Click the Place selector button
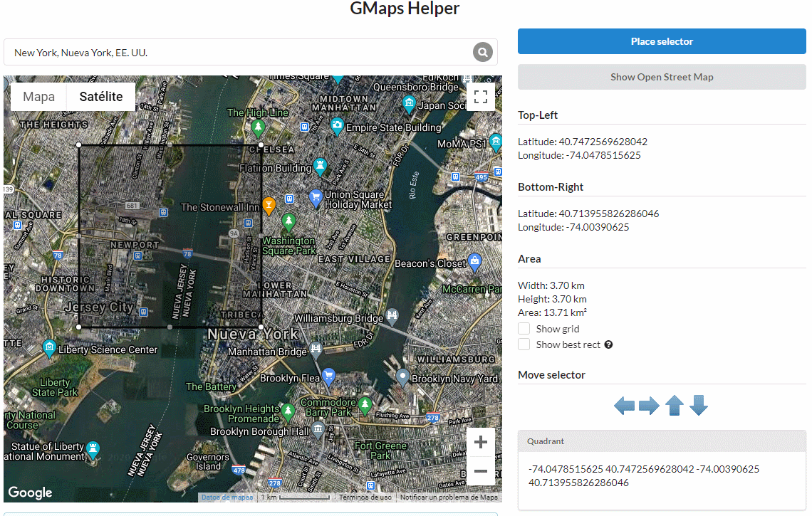The height and width of the screenshot is (516, 812). click(x=661, y=41)
